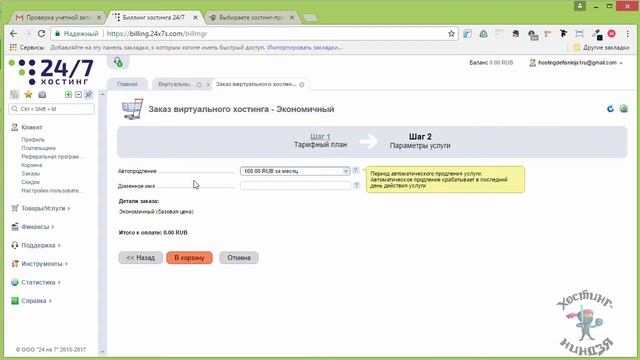Viewport: 640px width, 360px height.
Task: Reload the page with browser refresh icon
Action: [41, 34]
